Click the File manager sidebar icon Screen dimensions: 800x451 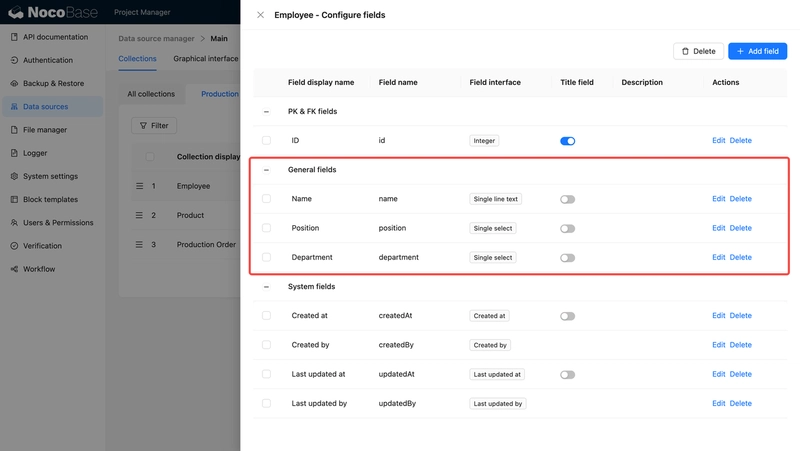14,130
